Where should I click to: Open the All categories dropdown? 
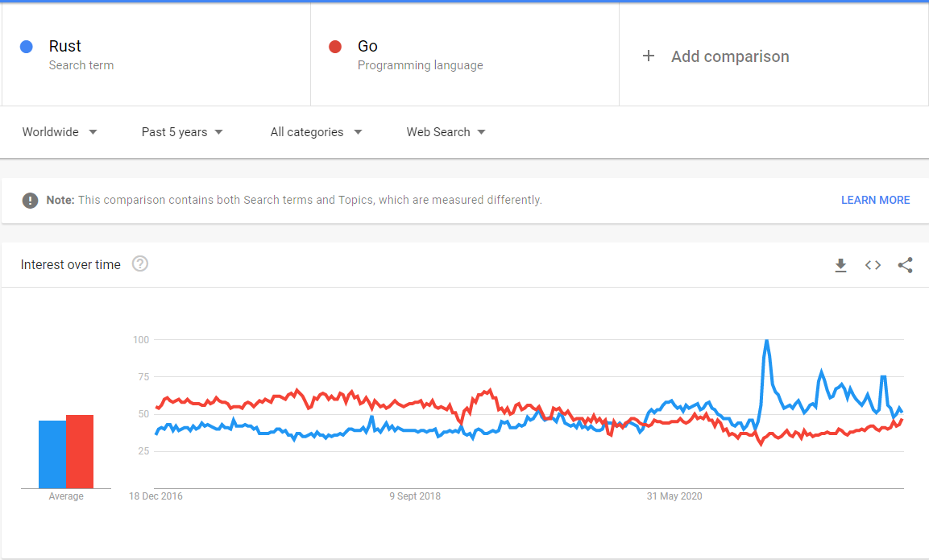coord(316,132)
